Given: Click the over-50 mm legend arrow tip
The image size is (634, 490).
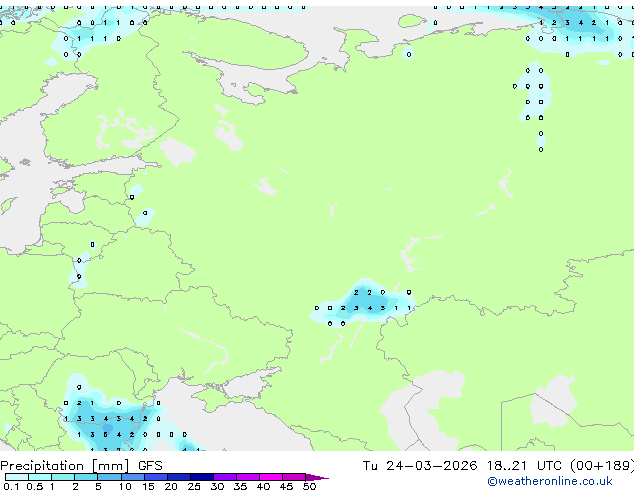Looking at the screenshot, I should coord(317,477).
